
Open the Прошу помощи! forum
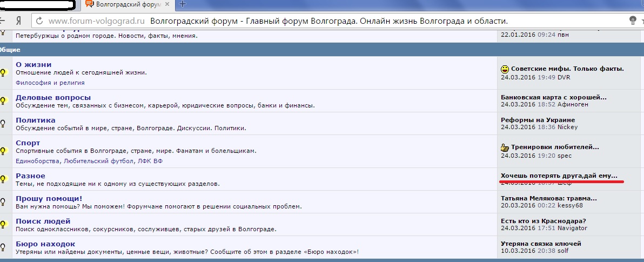click(49, 198)
